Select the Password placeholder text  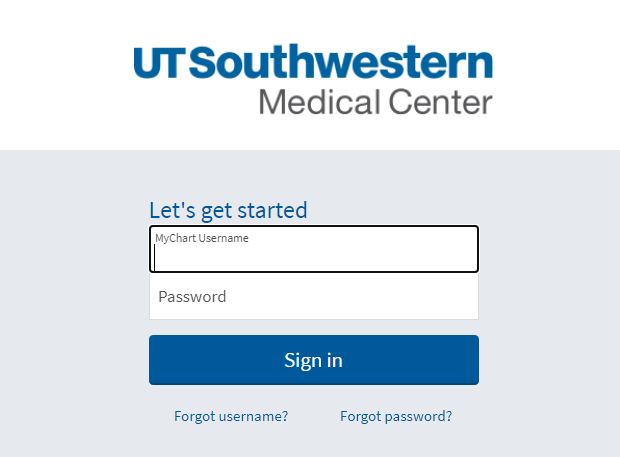pyautogui.click(x=192, y=297)
